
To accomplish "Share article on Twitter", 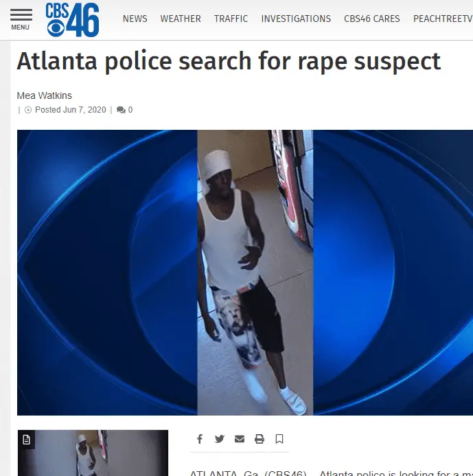I will (x=220, y=439).
